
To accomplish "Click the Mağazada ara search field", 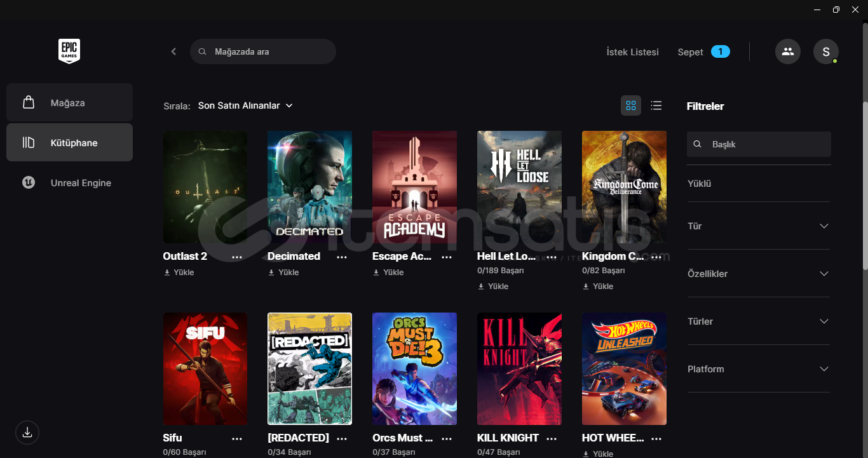I will pos(263,51).
